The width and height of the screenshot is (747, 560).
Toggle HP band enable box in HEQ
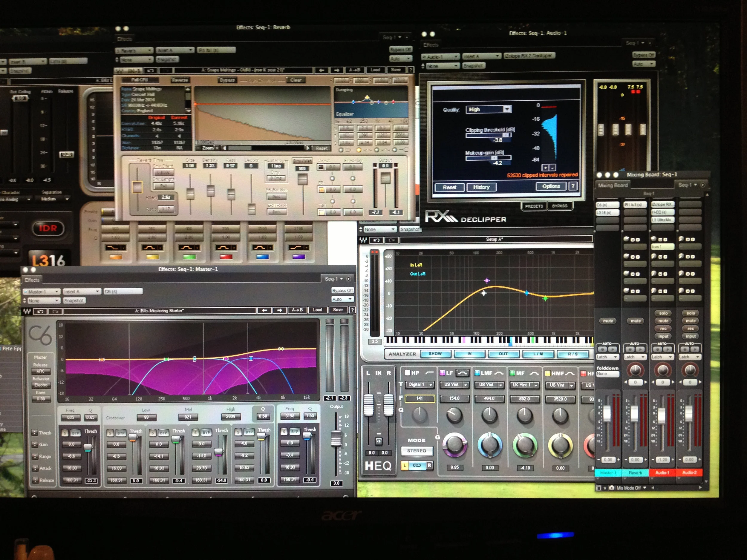pos(408,373)
